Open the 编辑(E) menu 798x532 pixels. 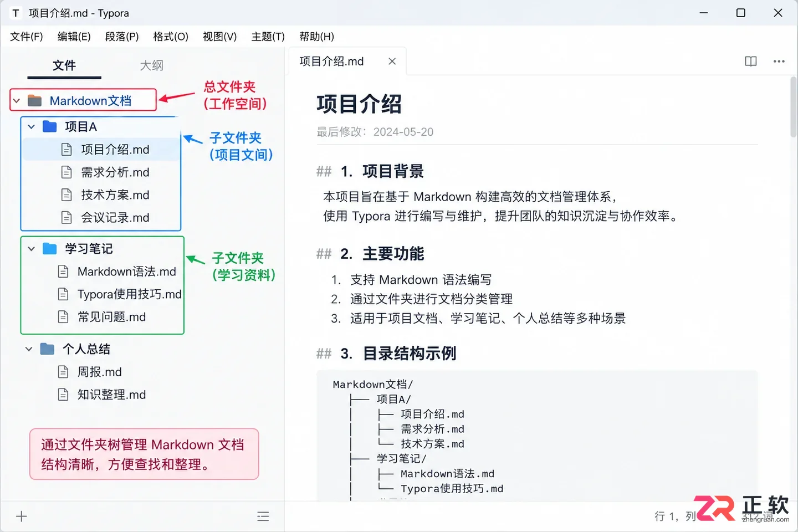click(74, 37)
